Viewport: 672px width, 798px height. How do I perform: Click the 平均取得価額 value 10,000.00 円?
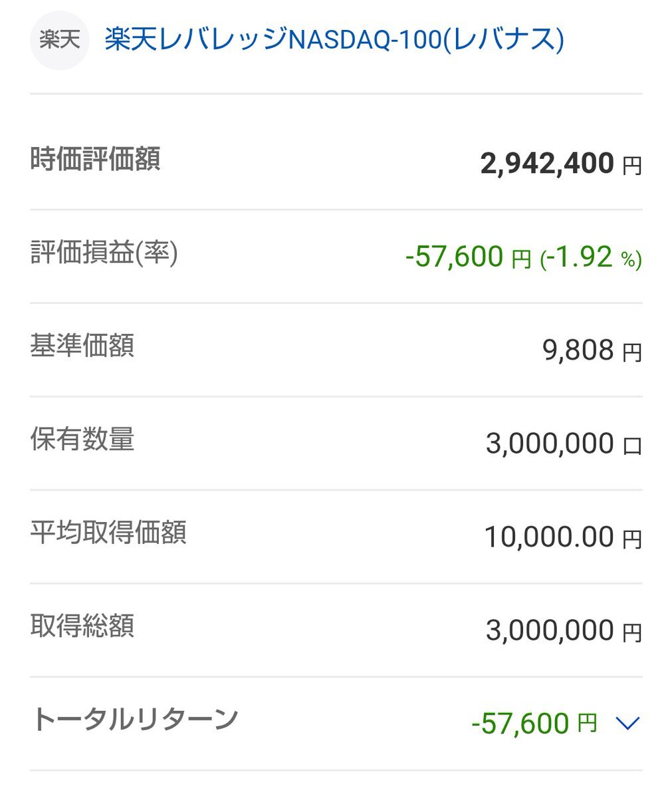[563, 537]
